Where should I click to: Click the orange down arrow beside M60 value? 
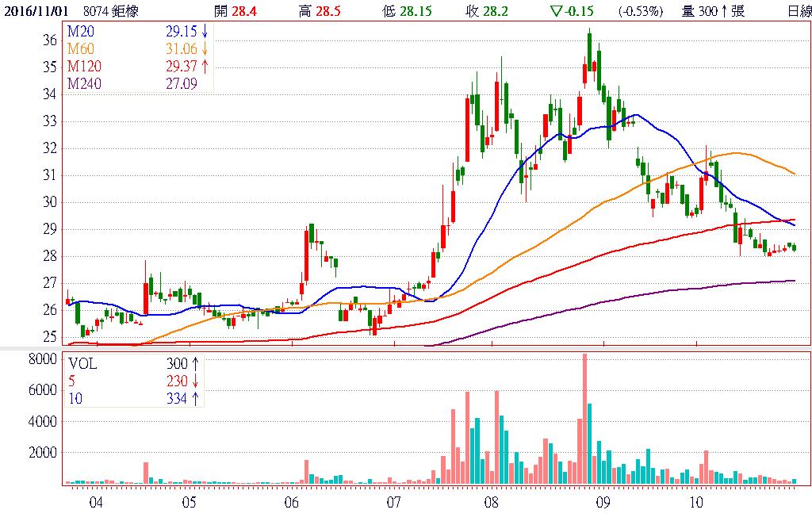(204, 50)
